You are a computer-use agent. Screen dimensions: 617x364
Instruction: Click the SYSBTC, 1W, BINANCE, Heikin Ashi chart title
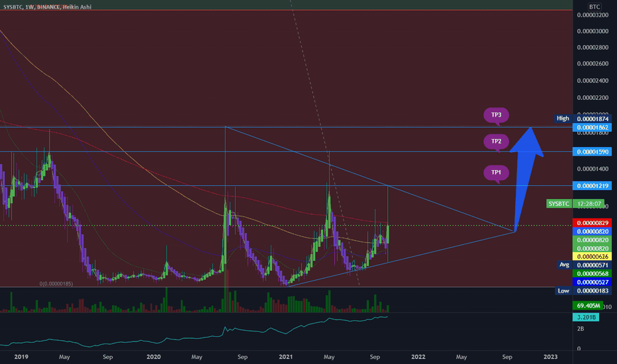47,7
